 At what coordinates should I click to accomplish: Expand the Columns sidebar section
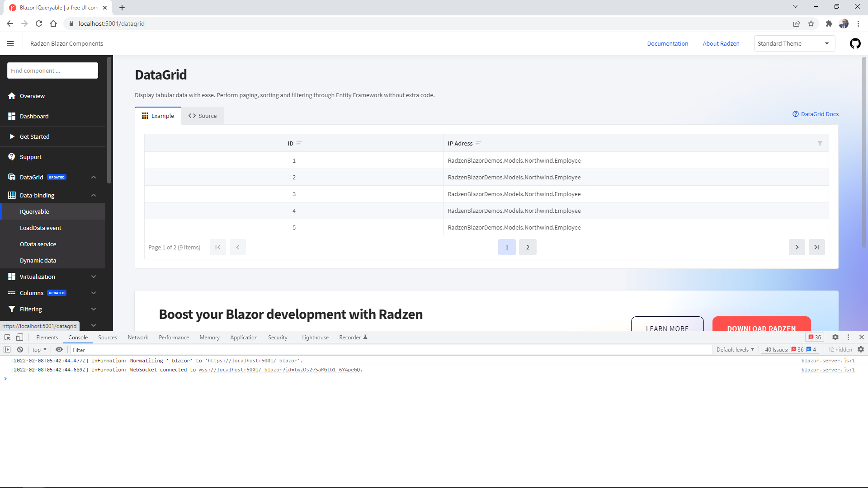pos(94,293)
